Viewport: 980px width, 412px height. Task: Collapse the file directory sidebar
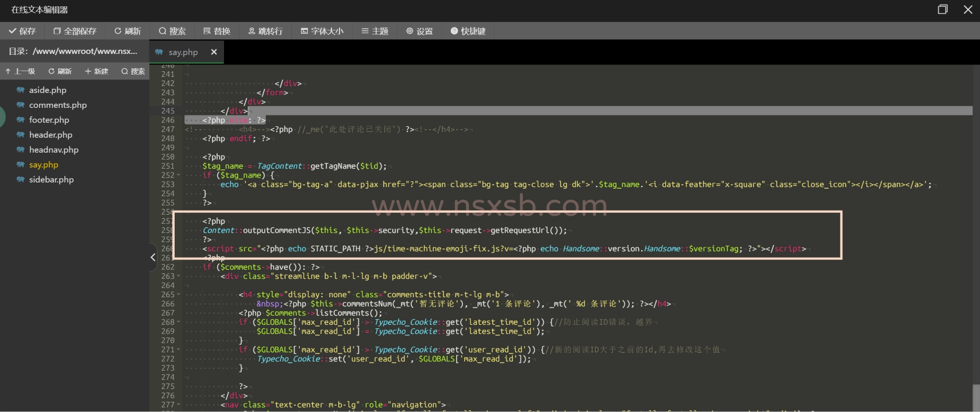pos(153,257)
